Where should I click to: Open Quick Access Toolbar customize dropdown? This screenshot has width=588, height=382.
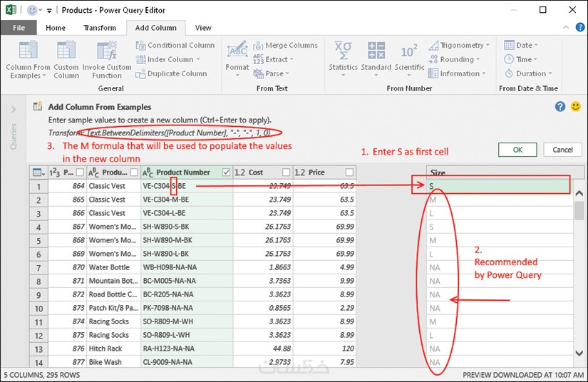click(49, 11)
